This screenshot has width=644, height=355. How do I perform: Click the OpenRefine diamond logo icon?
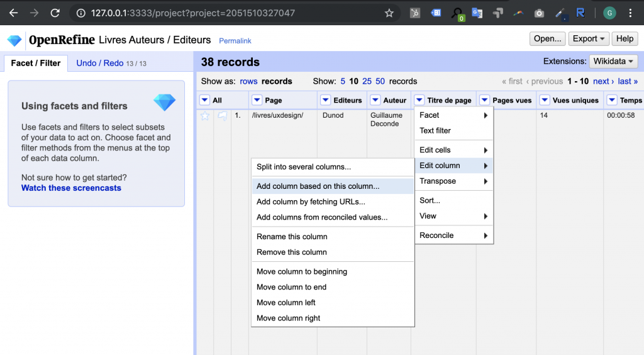(x=14, y=40)
